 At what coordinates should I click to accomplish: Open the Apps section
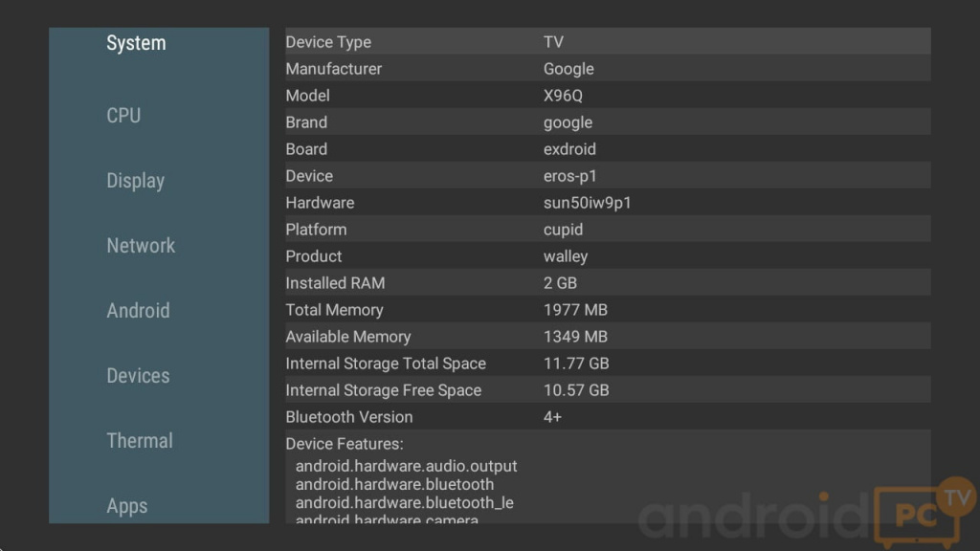click(127, 506)
